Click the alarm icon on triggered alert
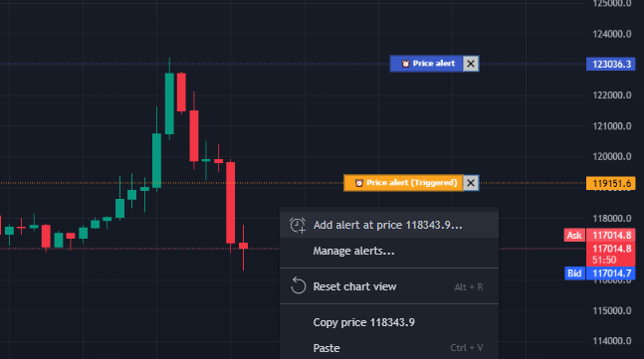The height and width of the screenshot is (359, 644). (x=359, y=183)
